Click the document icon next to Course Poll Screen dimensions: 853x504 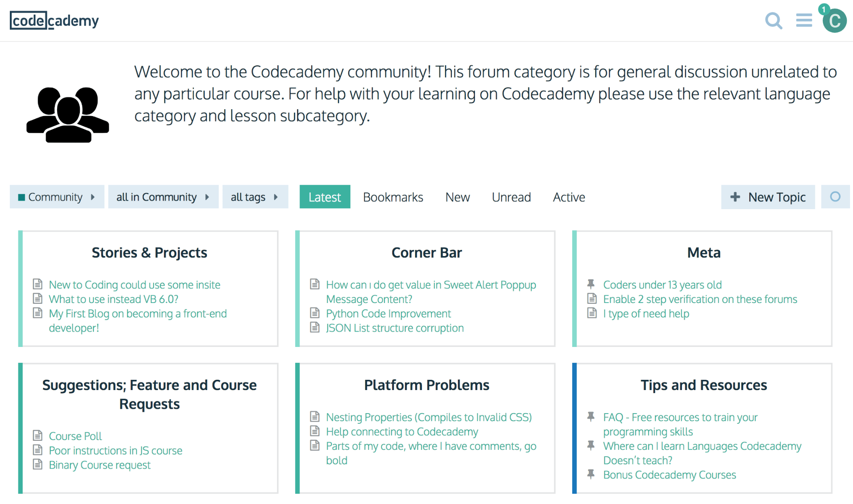point(38,435)
